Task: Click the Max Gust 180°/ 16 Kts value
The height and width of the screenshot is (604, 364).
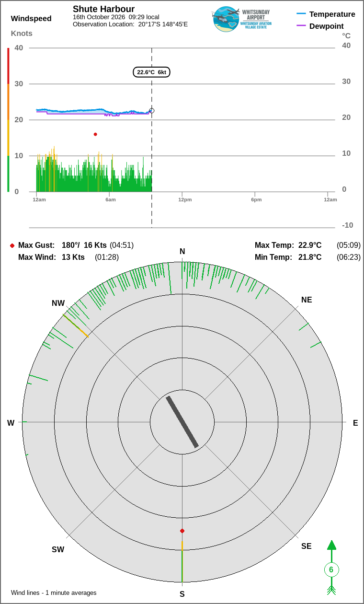Action: click(84, 245)
